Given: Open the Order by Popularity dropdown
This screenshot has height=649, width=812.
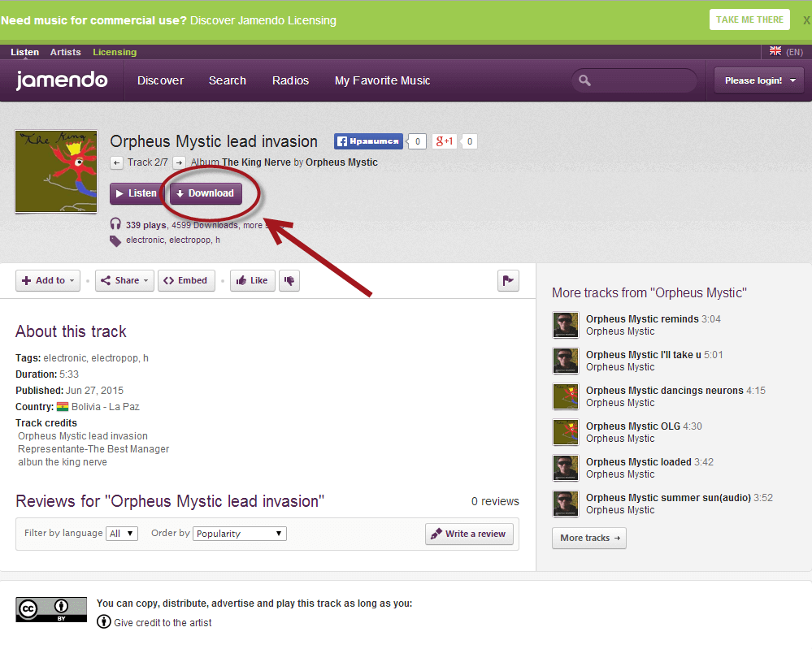Looking at the screenshot, I should tap(239, 534).
